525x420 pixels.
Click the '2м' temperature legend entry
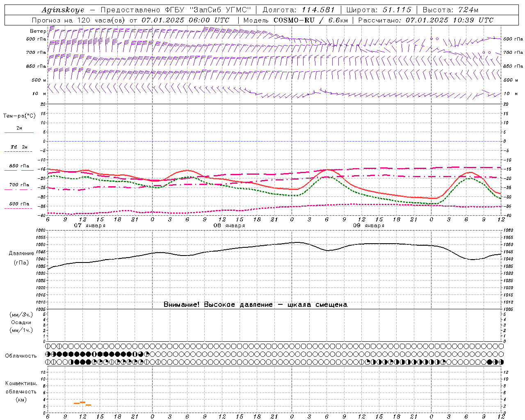pyautogui.click(x=19, y=128)
